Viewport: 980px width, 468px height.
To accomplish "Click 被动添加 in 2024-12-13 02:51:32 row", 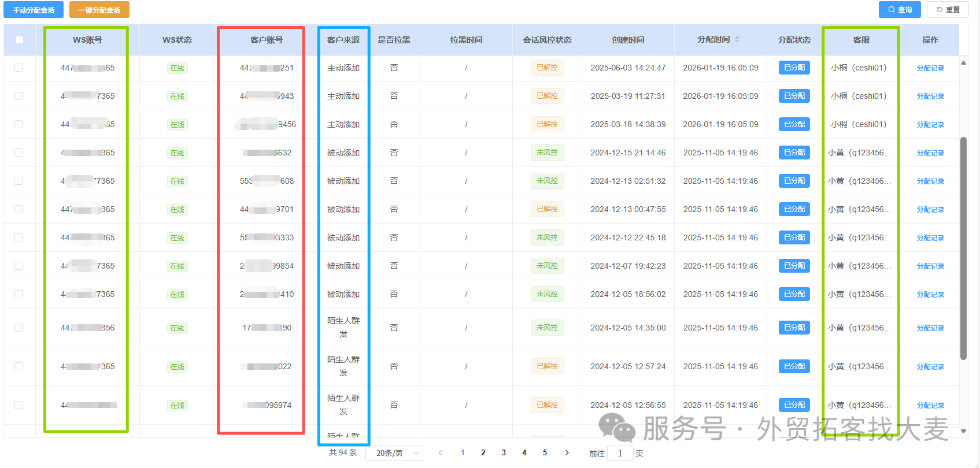I will click(x=343, y=181).
